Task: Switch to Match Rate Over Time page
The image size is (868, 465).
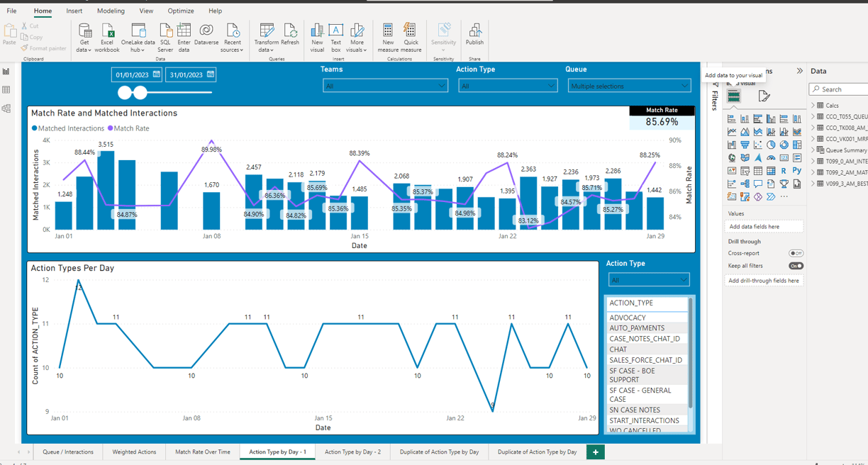Action: pyautogui.click(x=203, y=452)
